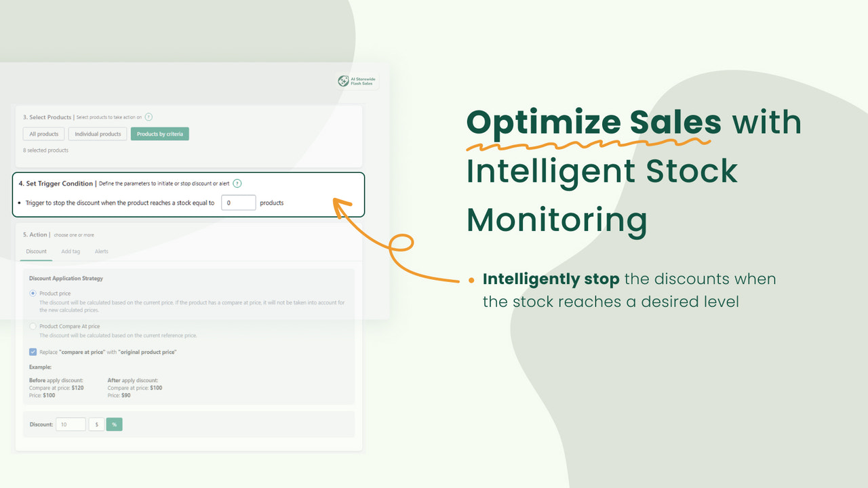Image resolution: width=868 pixels, height=488 pixels.
Task: Choose the Product Compare At price radio option
Action: (x=33, y=327)
